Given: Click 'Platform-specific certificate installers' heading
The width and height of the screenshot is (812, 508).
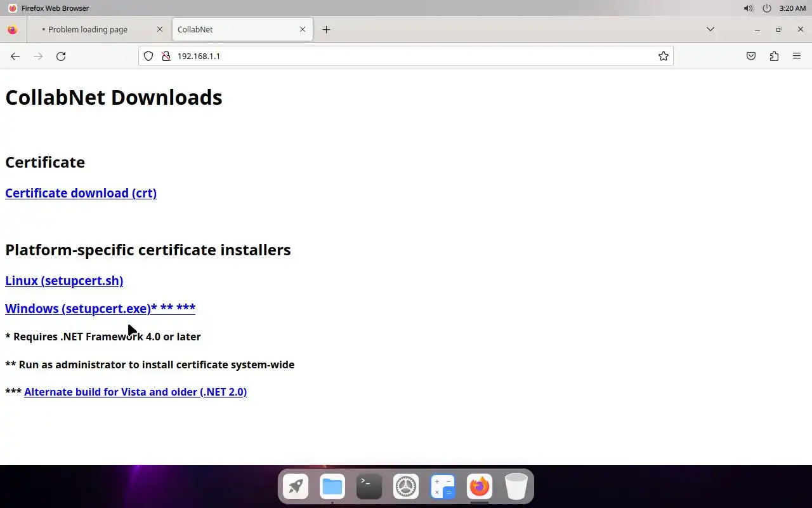Looking at the screenshot, I should point(148,250).
